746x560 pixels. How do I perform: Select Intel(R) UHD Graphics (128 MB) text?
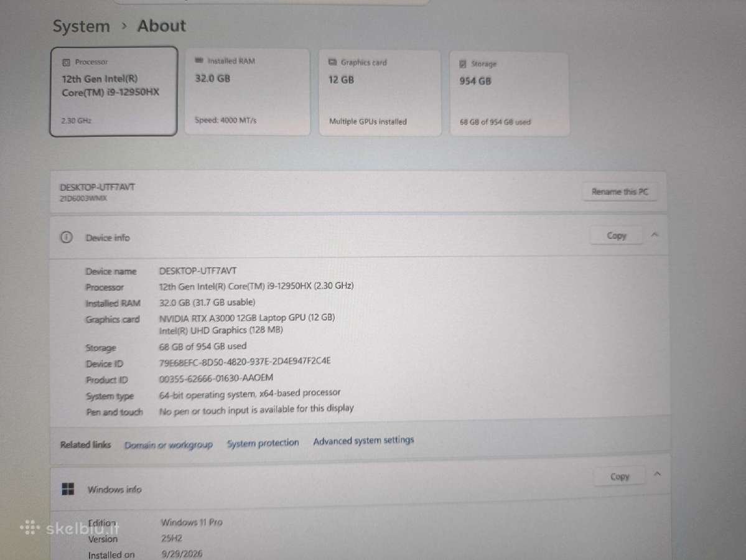coord(221,330)
